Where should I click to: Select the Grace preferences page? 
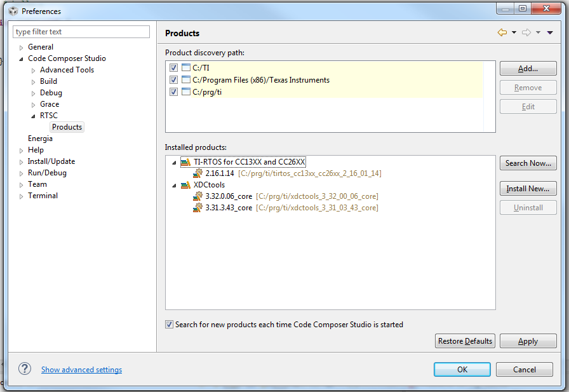(50, 104)
